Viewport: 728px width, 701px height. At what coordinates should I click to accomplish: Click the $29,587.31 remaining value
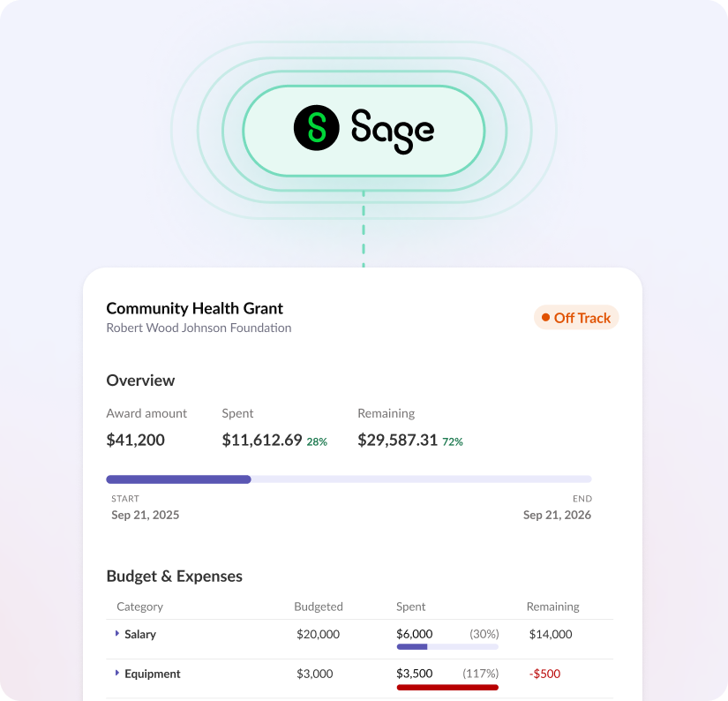click(x=397, y=440)
